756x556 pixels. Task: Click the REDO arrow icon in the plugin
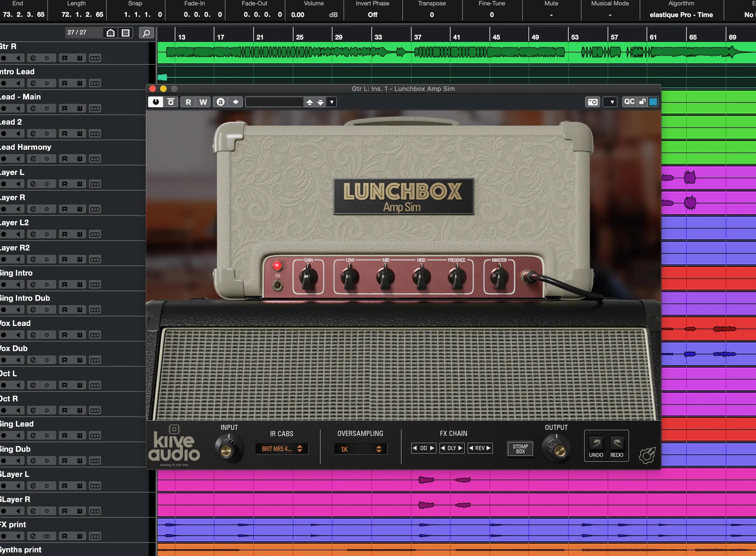617,442
